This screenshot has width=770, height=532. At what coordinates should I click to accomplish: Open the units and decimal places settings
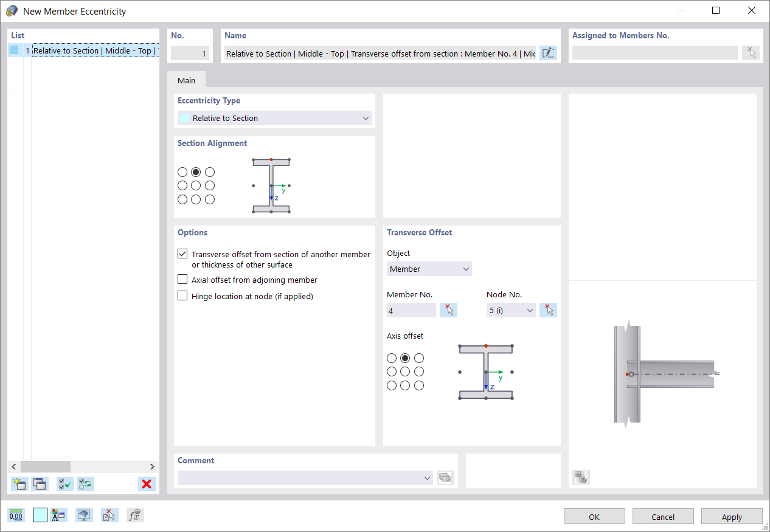click(16, 515)
